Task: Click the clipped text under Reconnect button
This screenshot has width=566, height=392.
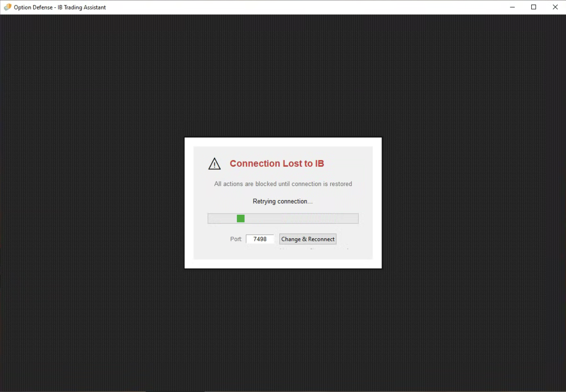Action: tap(314, 248)
